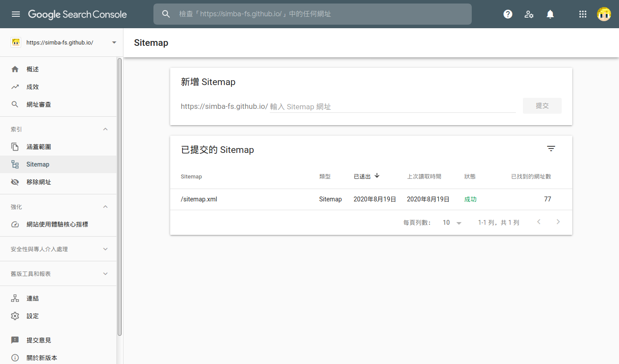This screenshot has width=619, height=364.
Task: Click the sitemap tree icon in sidebar
Action: point(15,164)
